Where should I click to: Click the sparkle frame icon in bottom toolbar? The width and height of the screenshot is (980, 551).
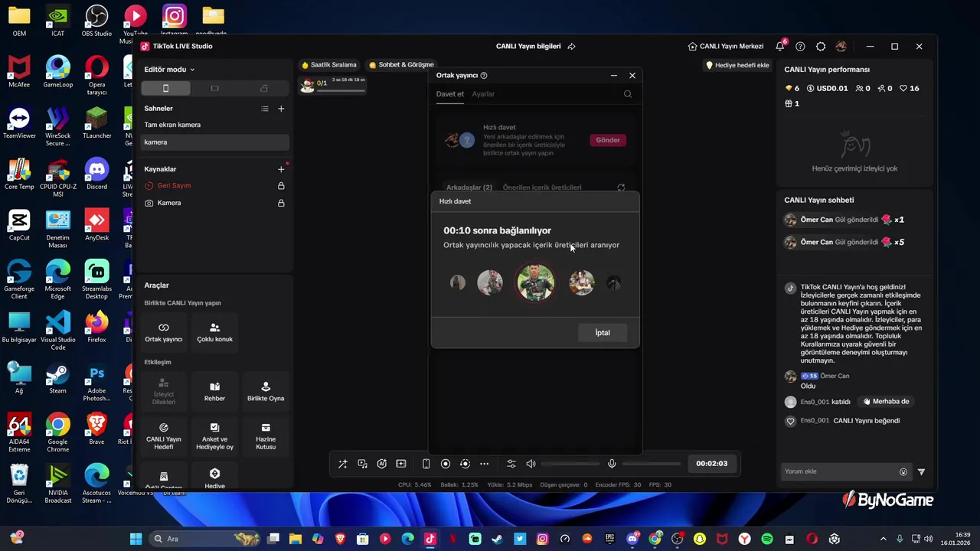[x=400, y=464]
